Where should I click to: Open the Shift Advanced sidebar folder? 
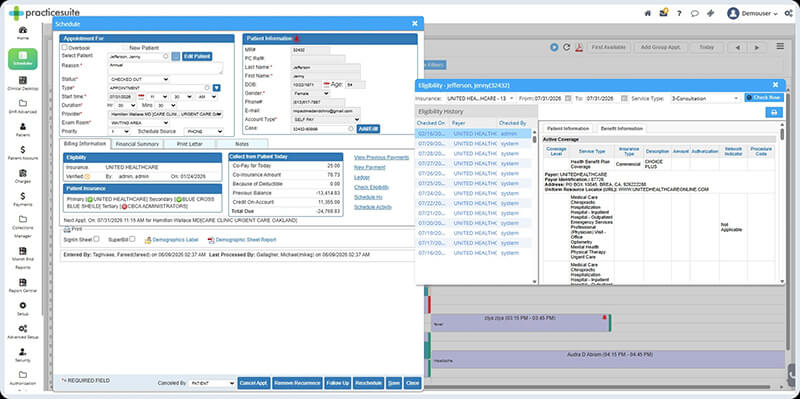[22, 107]
